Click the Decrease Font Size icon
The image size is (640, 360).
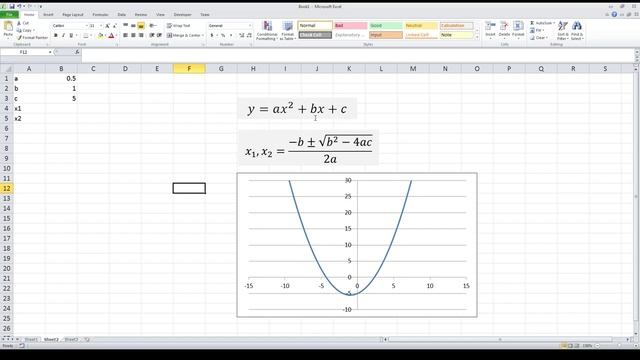[x=115, y=26]
